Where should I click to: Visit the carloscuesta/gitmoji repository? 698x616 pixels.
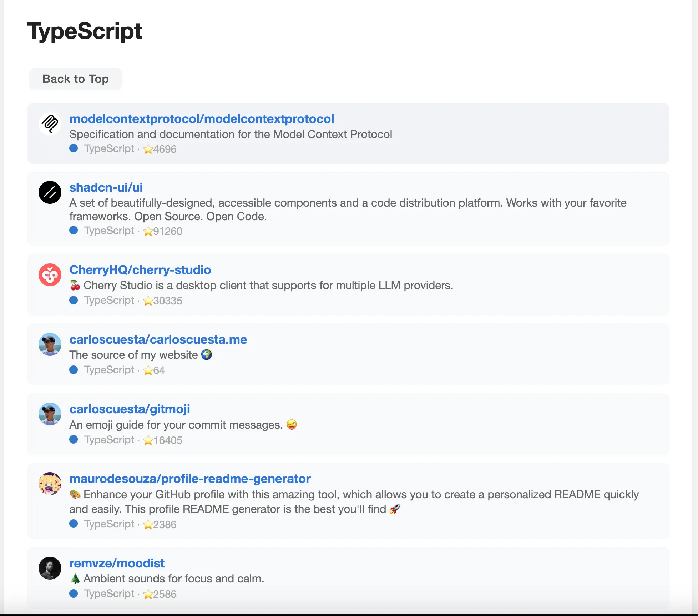pos(130,409)
